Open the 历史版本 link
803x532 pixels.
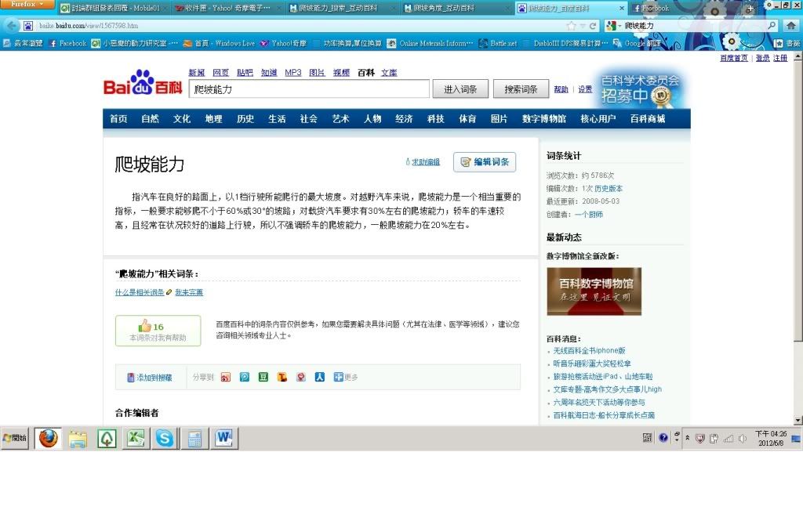pos(609,189)
